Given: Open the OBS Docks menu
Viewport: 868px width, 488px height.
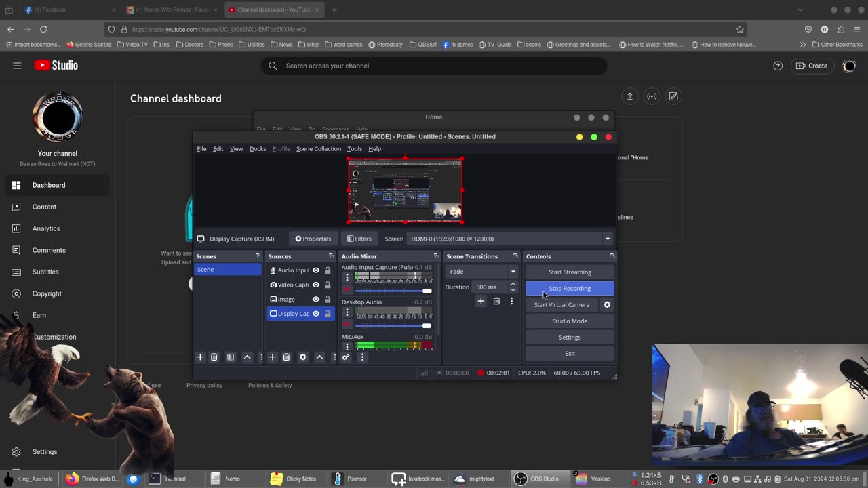Looking at the screenshot, I should pyautogui.click(x=258, y=149).
